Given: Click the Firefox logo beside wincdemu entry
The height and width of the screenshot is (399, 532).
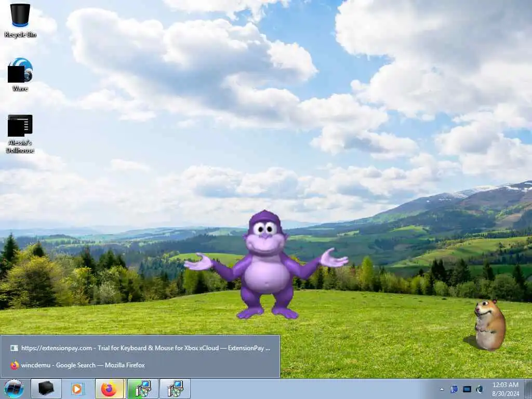Looking at the screenshot, I should tap(14, 365).
